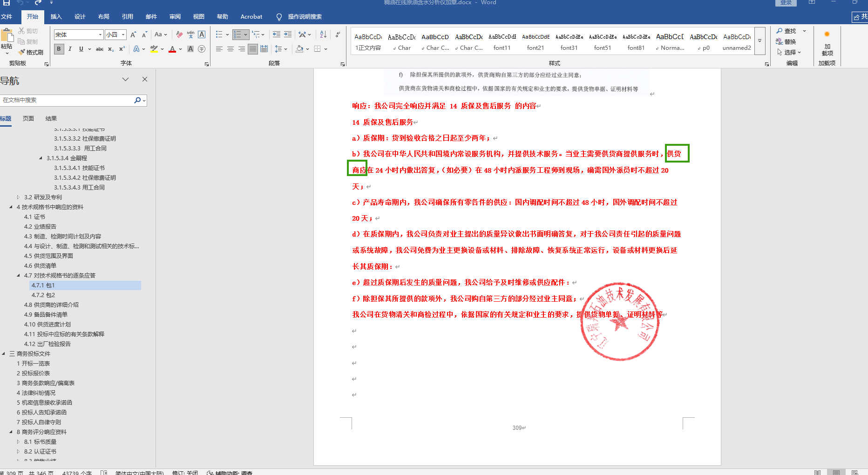Click the text effects A icon

(136, 49)
